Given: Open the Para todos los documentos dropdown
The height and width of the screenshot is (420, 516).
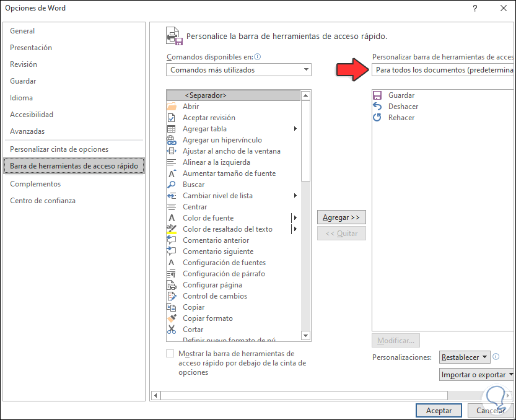Looking at the screenshot, I should pyautogui.click(x=443, y=70).
